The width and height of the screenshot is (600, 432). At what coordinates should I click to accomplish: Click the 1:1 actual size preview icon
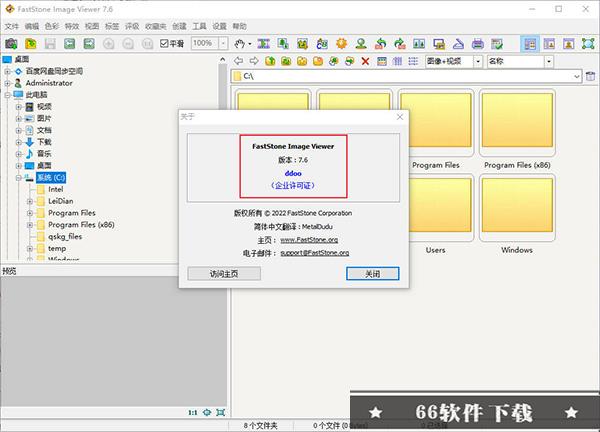193,412
